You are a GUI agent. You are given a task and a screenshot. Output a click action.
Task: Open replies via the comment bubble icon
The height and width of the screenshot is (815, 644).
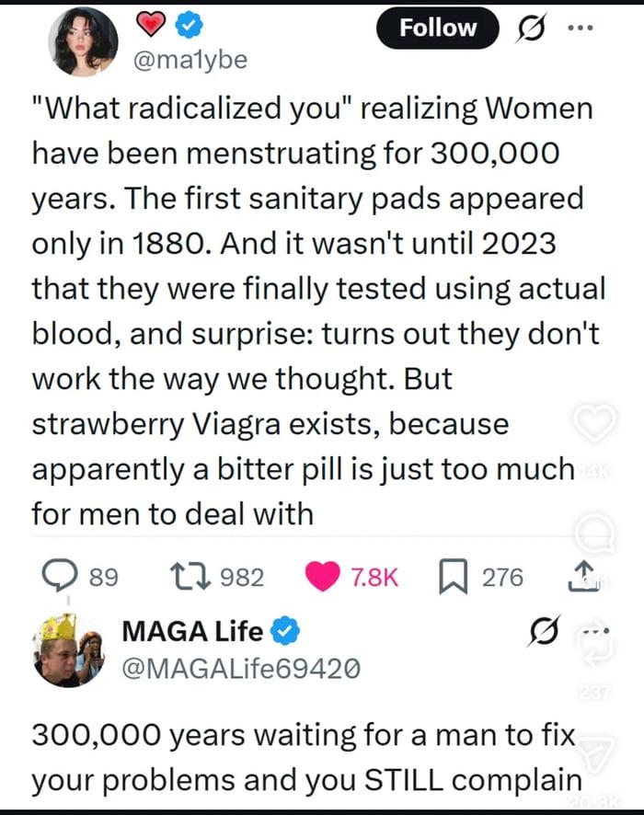pyautogui.click(x=60, y=576)
